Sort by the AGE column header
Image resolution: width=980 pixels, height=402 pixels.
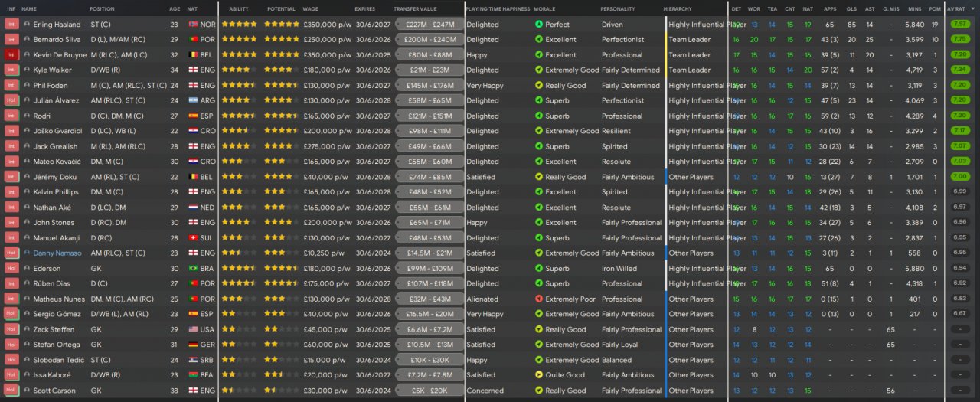click(x=175, y=8)
